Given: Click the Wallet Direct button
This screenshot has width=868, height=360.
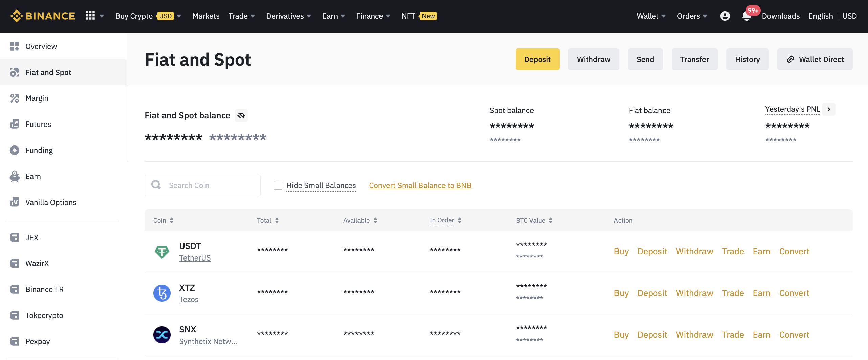Looking at the screenshot, I should [x=815, y=59].
